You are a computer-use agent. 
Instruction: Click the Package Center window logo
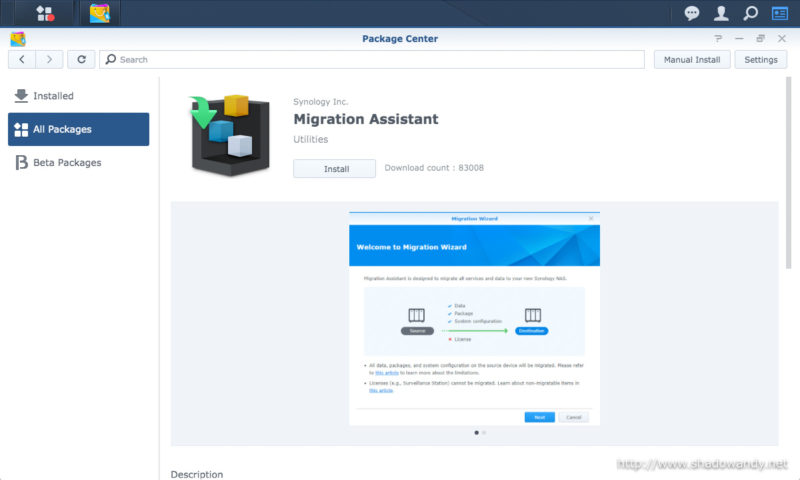pos(18,39)
